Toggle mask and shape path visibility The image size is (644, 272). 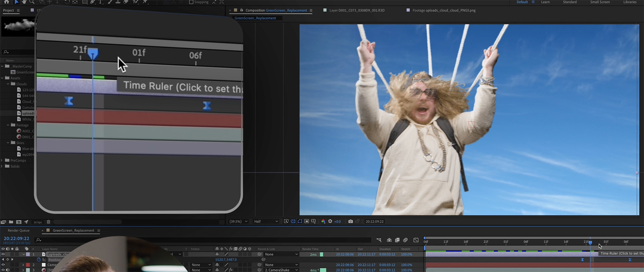pyautogui.click(x=300, y=221)
